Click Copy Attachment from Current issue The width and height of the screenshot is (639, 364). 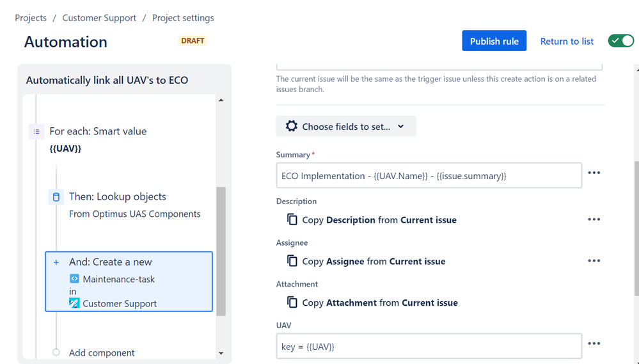(380, 303)
